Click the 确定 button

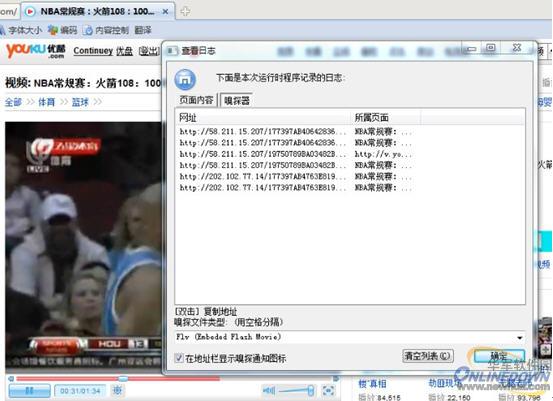point(499,356)
